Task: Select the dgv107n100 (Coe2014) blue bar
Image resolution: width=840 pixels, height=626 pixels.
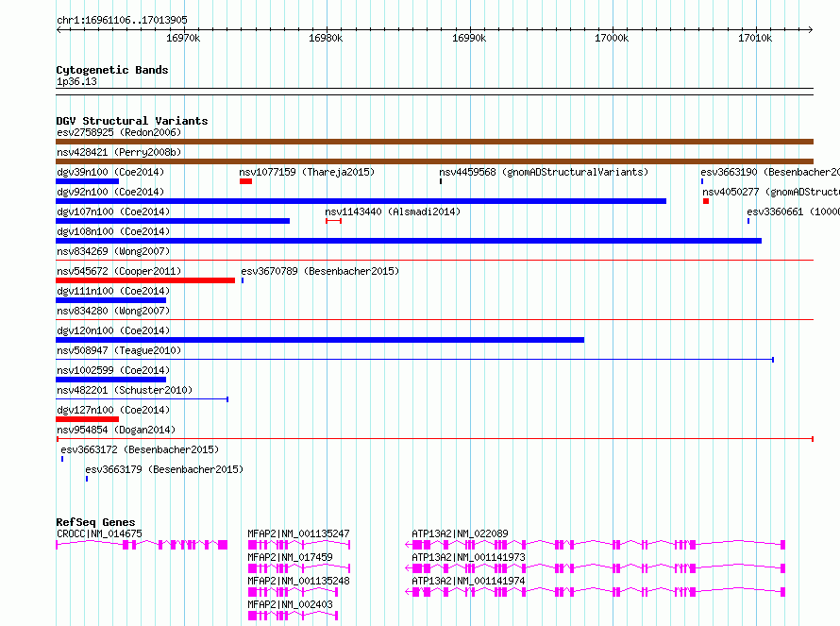Action: [173, 221]
